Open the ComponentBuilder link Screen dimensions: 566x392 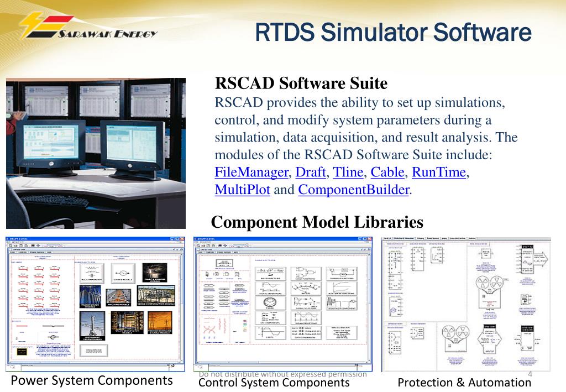(354, 190)
